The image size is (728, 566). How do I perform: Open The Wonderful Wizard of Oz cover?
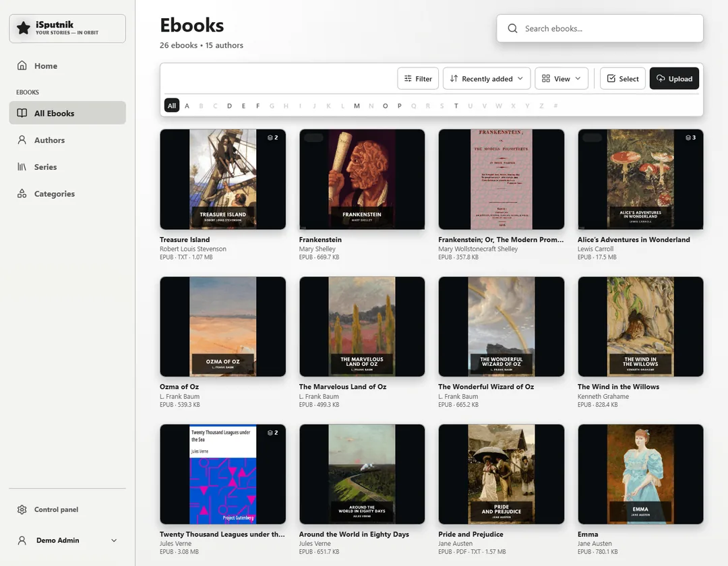click(502, 327)
